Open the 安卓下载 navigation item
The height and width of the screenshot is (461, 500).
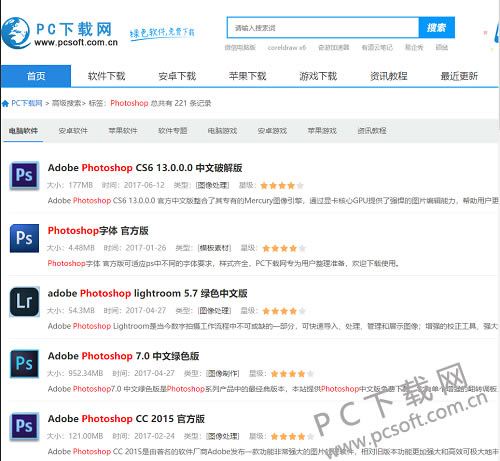click(x=177, y=76)
